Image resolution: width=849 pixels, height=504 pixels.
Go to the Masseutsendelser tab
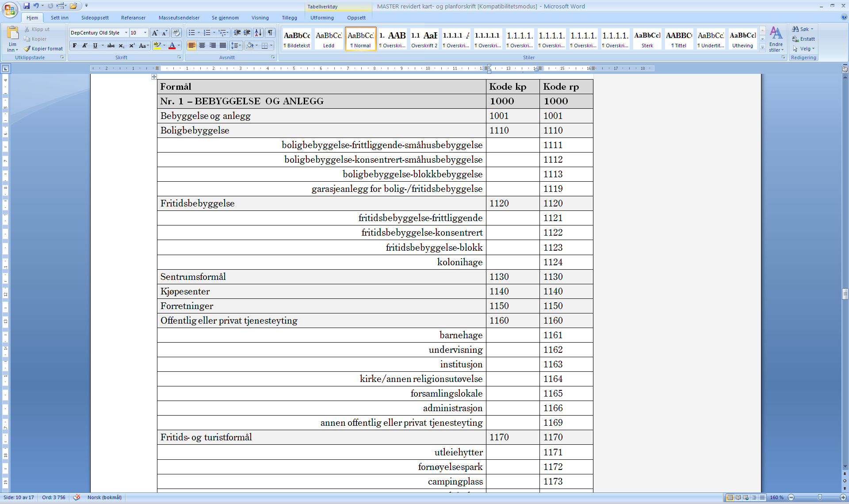coord(179,18)
